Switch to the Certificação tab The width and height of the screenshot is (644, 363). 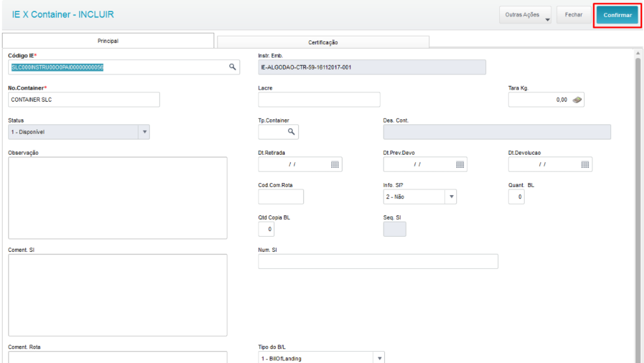(323, 42)
